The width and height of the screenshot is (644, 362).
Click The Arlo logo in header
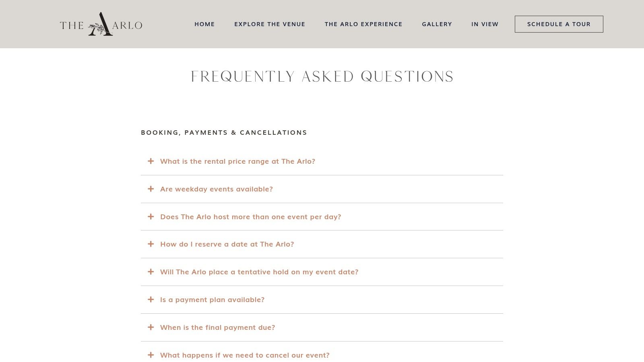pyautogui.click(x=101, y=24)
